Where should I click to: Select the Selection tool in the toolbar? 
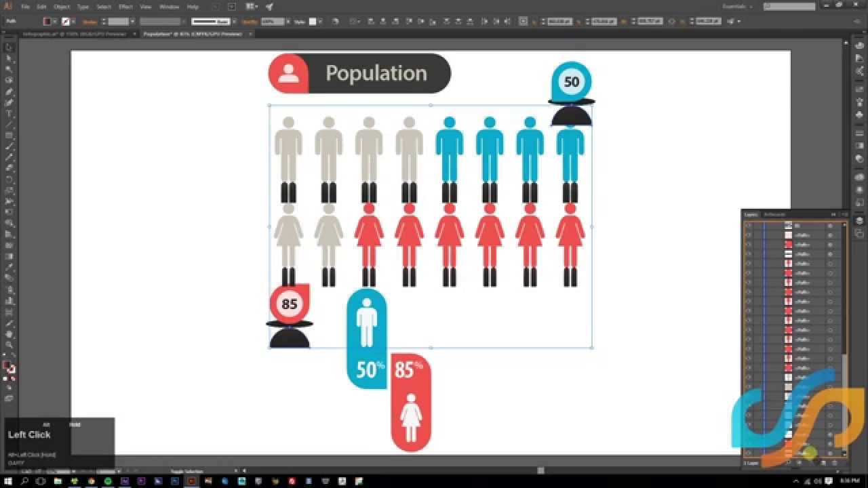[x=9, y=47]
